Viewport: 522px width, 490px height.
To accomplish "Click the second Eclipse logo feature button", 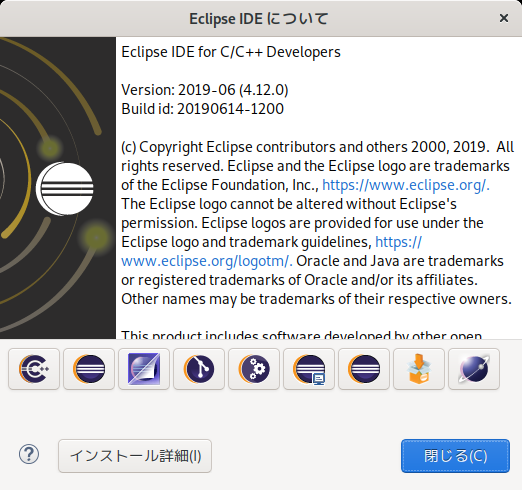I will pyautogui.click(x=89, y=369).
